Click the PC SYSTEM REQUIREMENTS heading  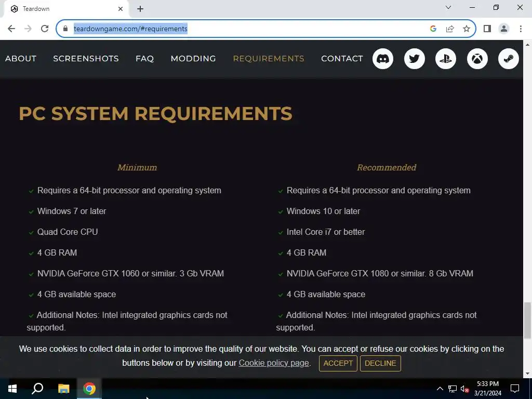155,113
